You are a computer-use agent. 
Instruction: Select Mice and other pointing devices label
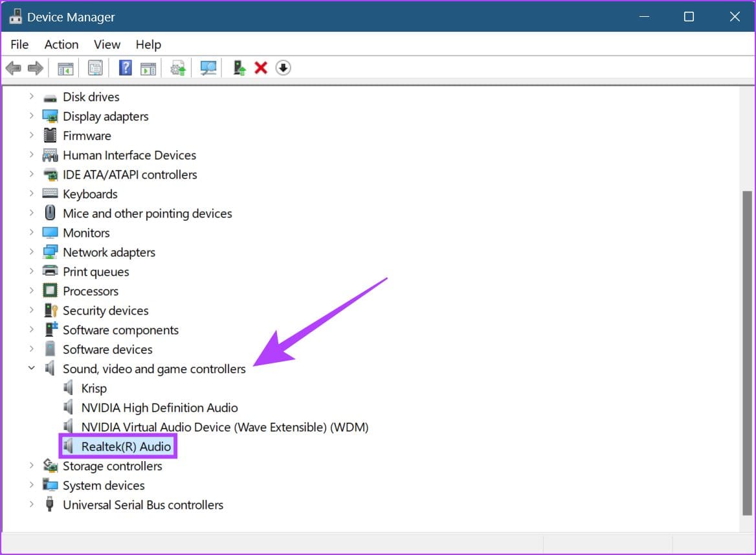click(x=148, y=213)
